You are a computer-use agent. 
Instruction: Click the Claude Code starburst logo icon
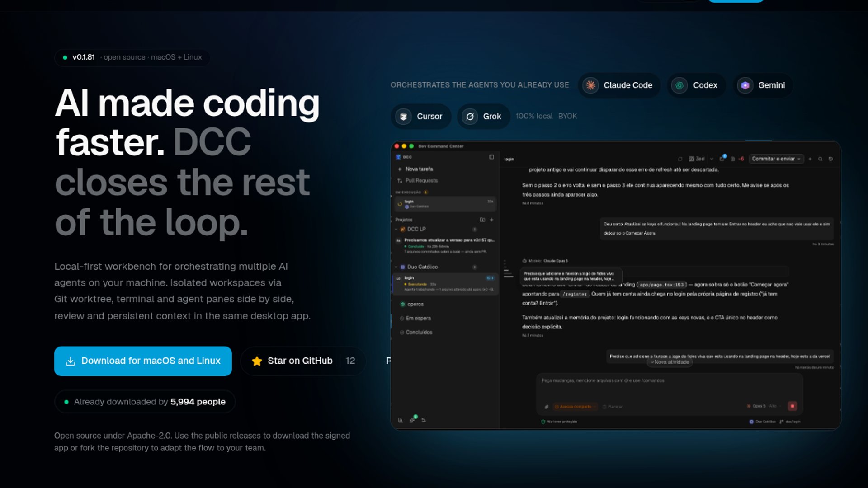coord(590,85)
